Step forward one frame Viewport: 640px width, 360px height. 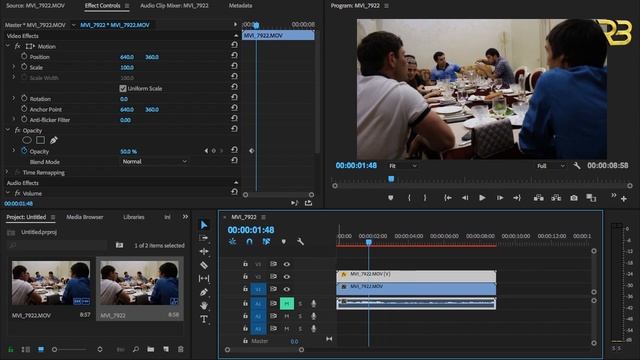coord(500,198)
